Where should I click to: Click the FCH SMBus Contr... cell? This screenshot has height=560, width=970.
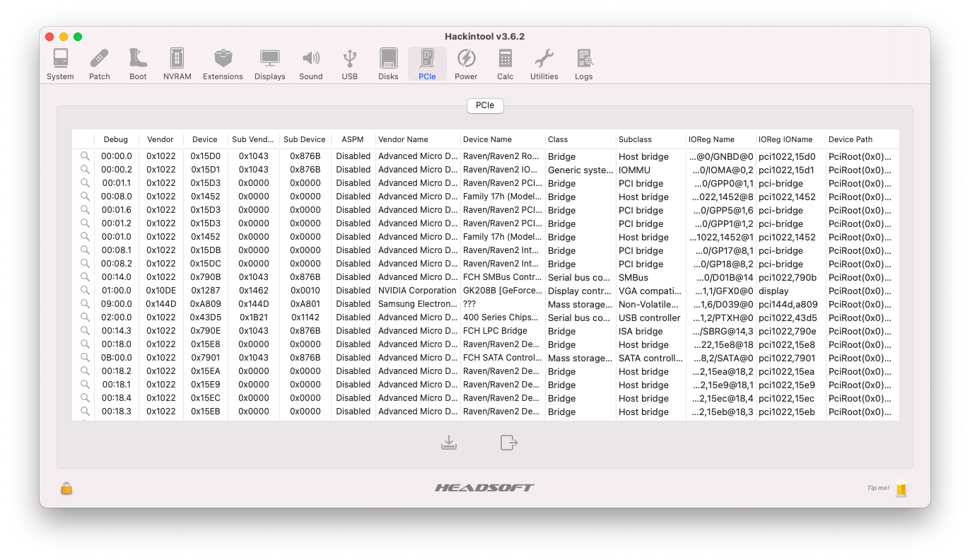pos(503,277)
